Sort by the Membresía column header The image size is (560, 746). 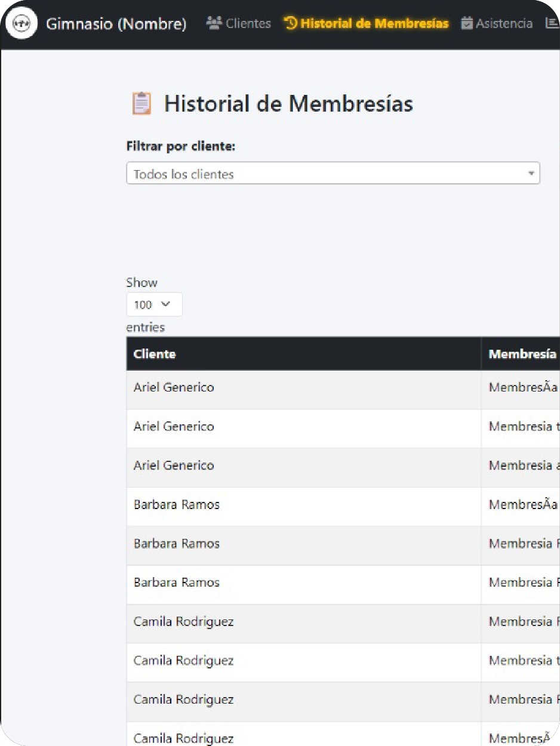(521, 354)
